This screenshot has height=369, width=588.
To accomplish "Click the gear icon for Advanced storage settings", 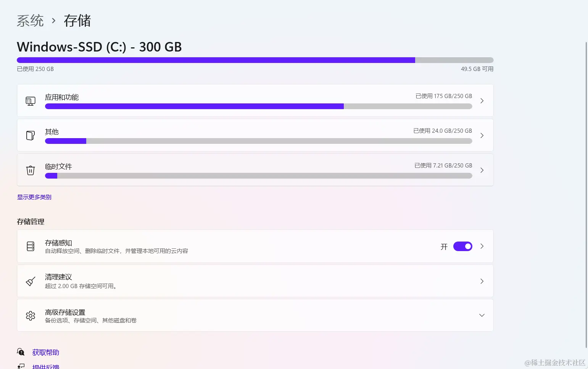I will (31, 316).
